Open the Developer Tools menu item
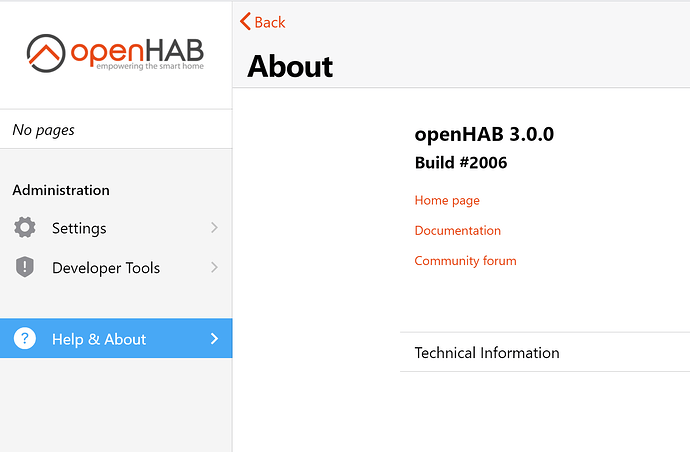 (x=116, y=267)
